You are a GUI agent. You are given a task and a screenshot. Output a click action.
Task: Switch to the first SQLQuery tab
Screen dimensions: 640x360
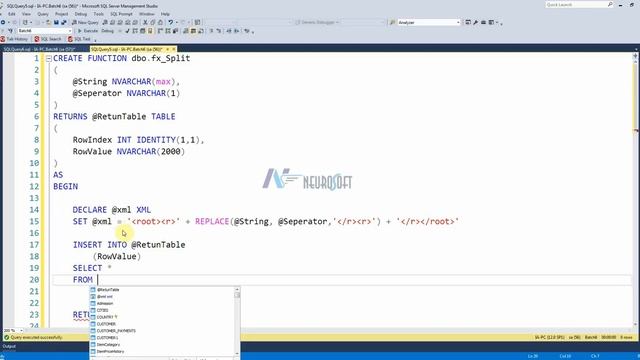click(x=39, y=49)
